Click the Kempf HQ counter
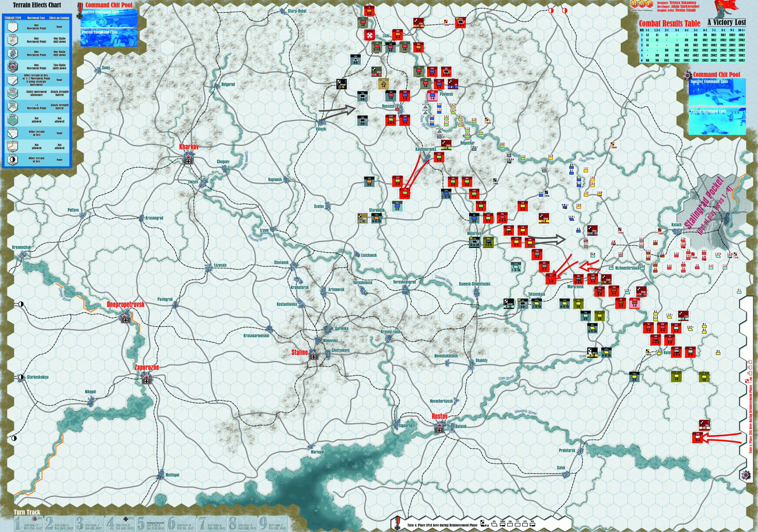Screen dimensions: 758x532 point(342,84)
